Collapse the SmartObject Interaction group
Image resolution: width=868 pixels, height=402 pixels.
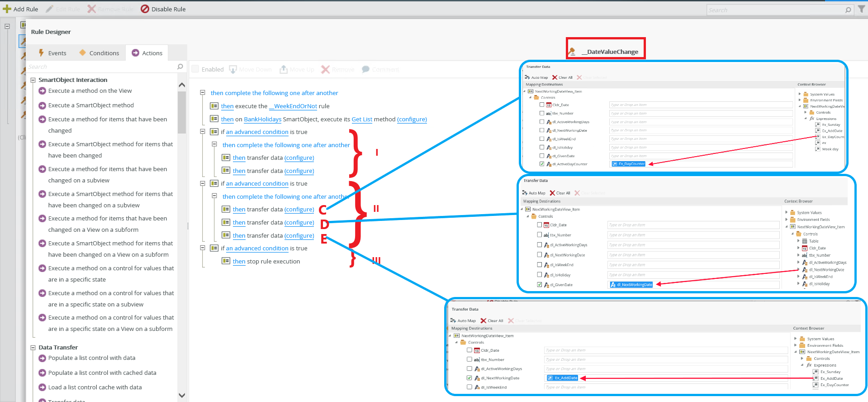point(33,80)
